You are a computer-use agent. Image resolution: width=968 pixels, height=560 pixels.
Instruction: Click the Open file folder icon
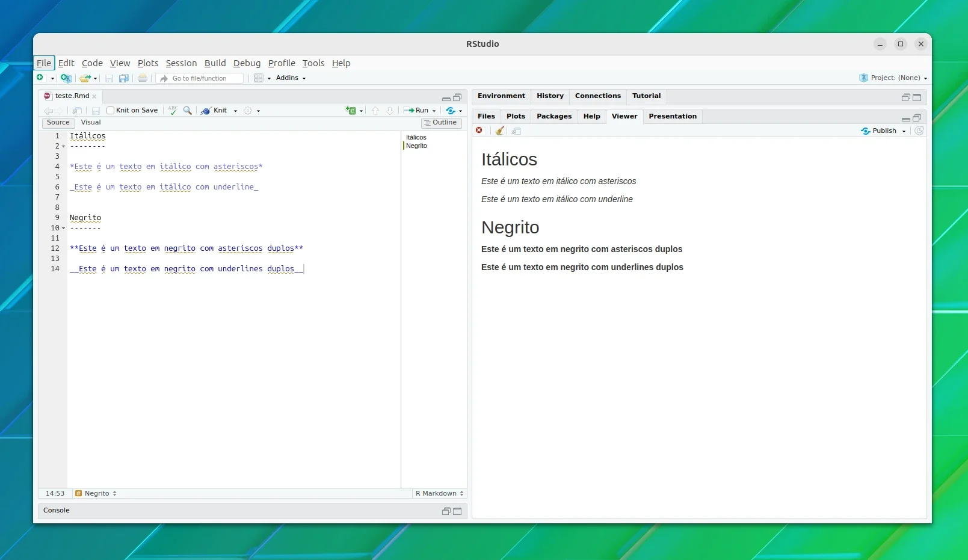click(85, 78)
